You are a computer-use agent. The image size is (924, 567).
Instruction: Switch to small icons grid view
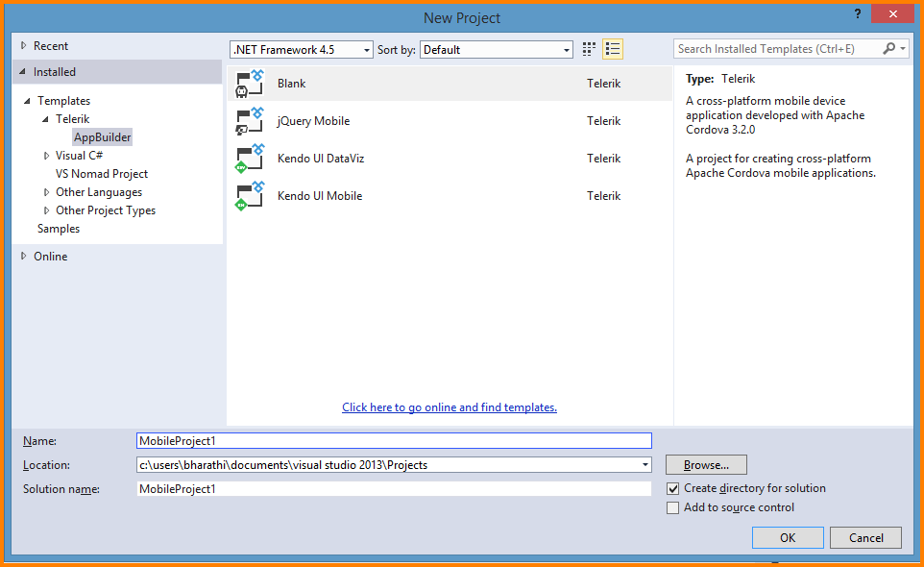(589, 50)
